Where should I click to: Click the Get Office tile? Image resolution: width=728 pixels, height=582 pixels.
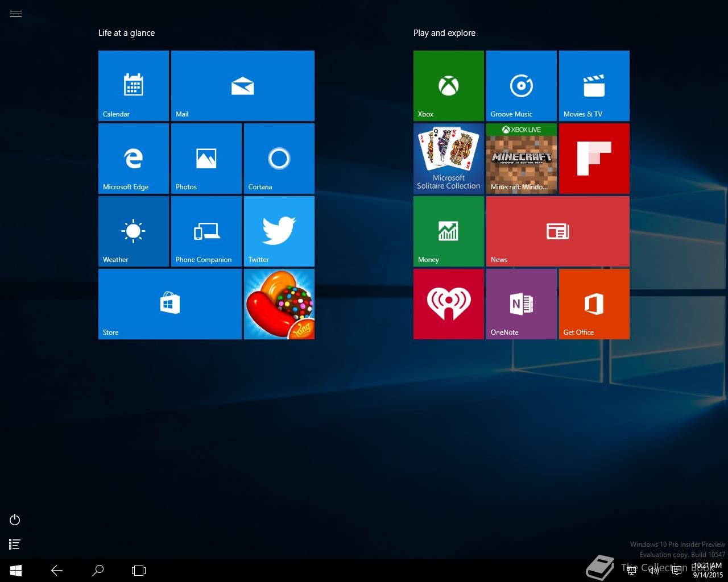click(594, 304)
